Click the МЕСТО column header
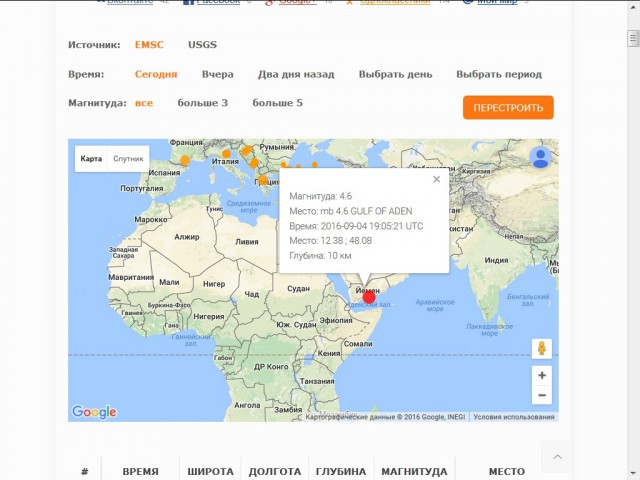The height and width of the screenshot is (480, 640). pos(507,471)
